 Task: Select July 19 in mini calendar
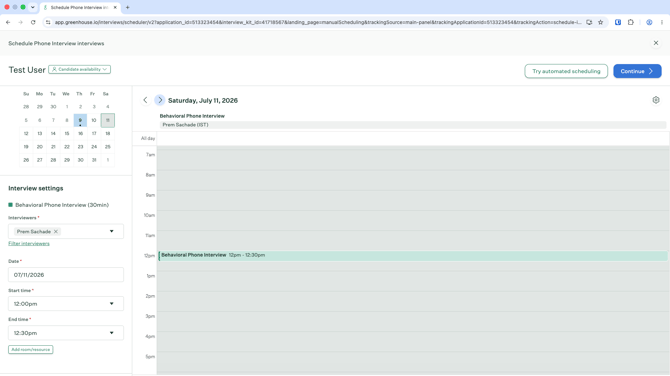[26, 147]
